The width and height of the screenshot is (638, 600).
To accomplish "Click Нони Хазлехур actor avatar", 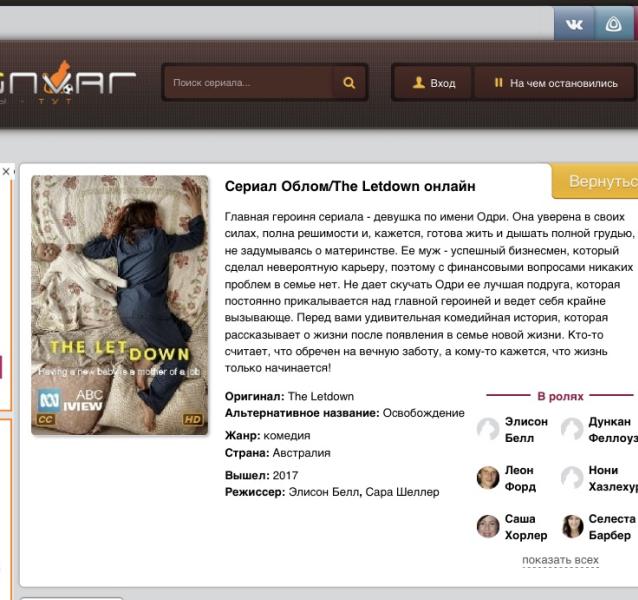I will pos(572,477).
